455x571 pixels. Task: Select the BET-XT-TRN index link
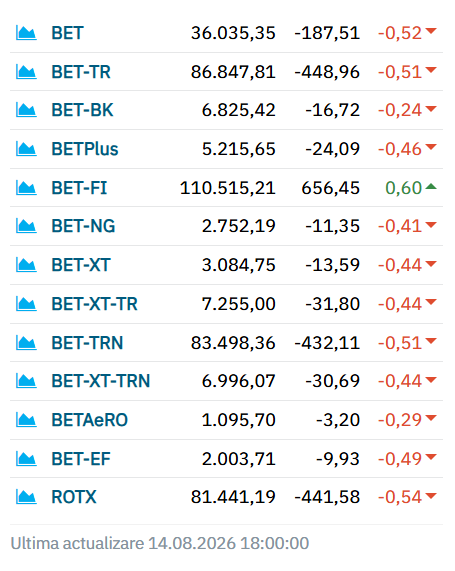101,381
